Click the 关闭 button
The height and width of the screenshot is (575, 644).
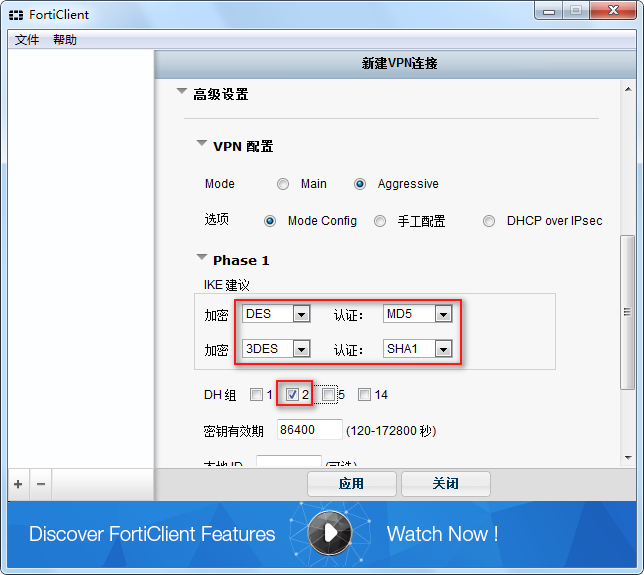tap(446, 484)
